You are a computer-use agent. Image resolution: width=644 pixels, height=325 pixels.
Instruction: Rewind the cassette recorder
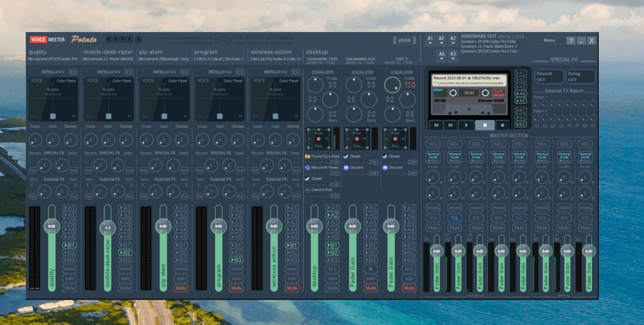tap(436, 125)
